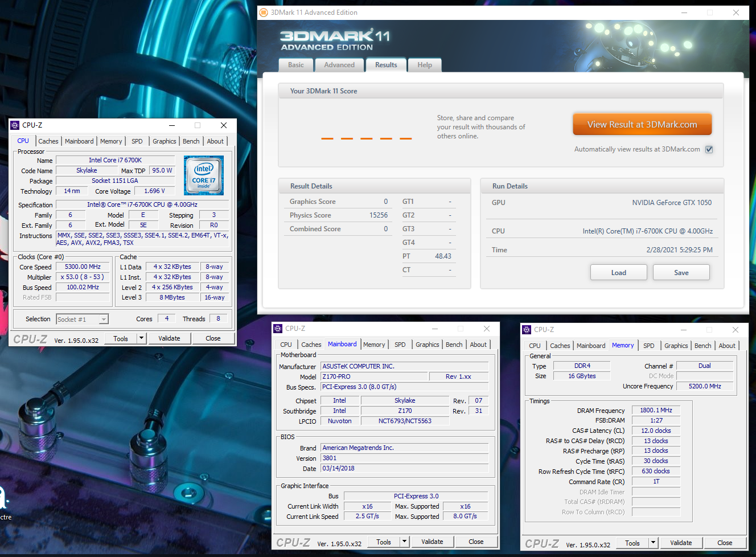This screenshot has width=756, height=557.
Task: Toggle automatically view results at 3DMark.com checkbox
Action: (x=709, y=149)
